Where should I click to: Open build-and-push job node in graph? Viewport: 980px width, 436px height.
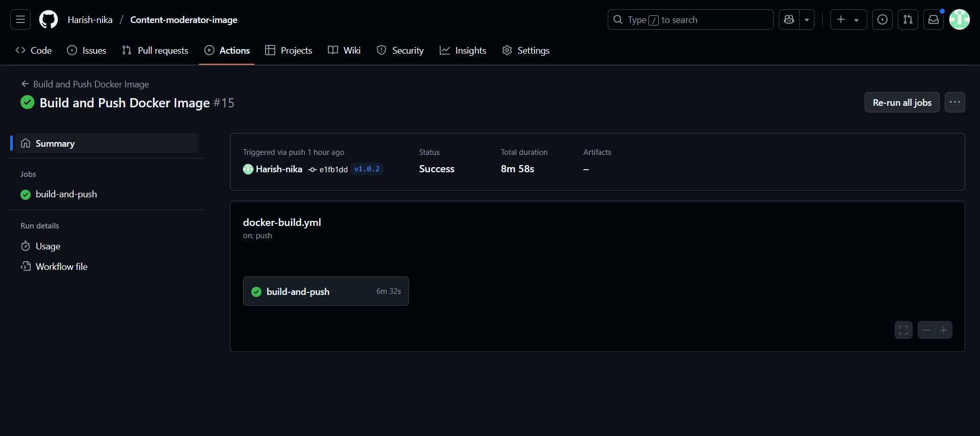(326, 291)
